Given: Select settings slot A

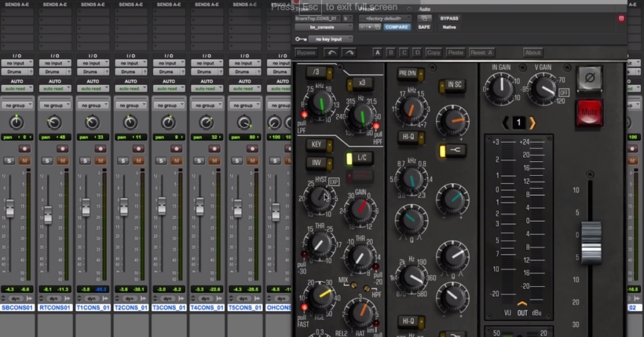Looking at the screenshot, I should [377, 53].
